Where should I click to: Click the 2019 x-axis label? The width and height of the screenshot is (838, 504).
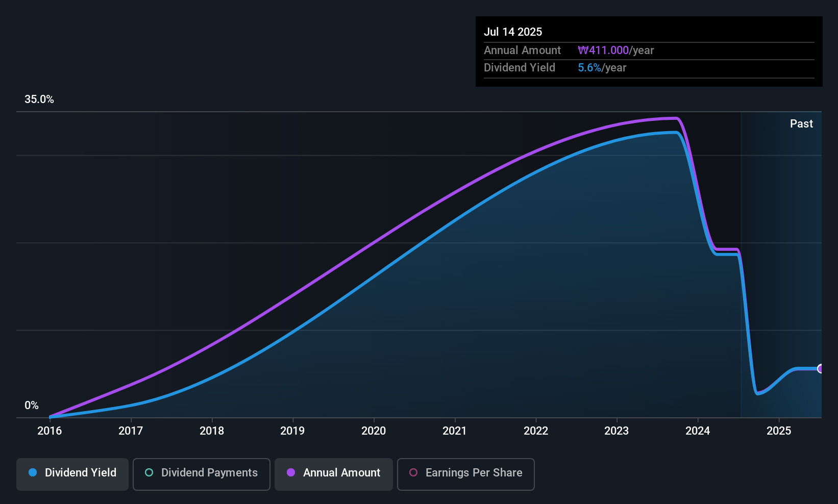(x=292, y=431)
